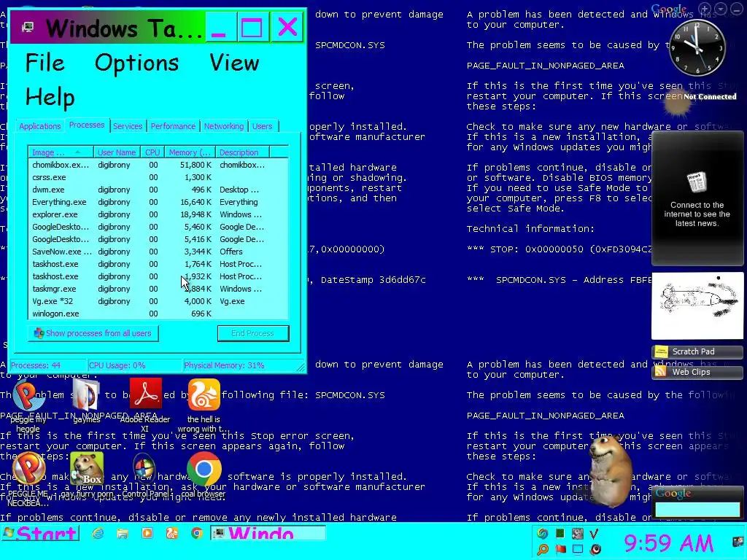This screenshot has height=560, width=747.
Task: Switch to the Applications tab
Action: [x=40, y=126]
